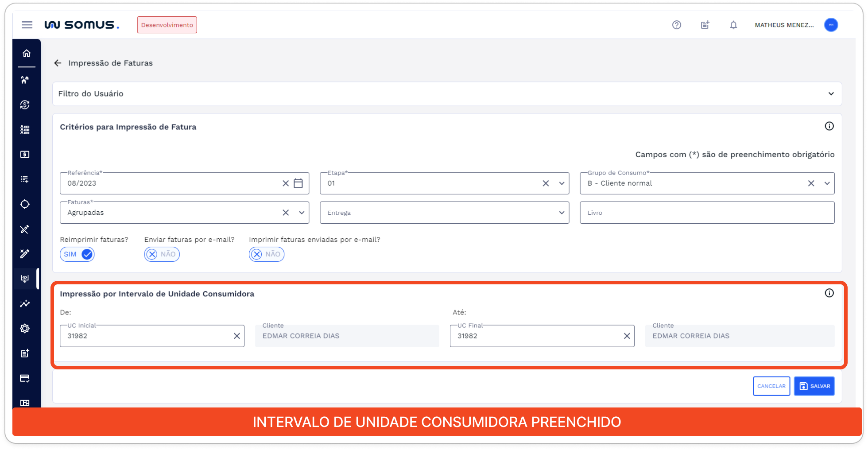Toggle 'Reimprimir faturas?' to SIM
This screenshot has width=868, height=450.
(x=77, y=254)
